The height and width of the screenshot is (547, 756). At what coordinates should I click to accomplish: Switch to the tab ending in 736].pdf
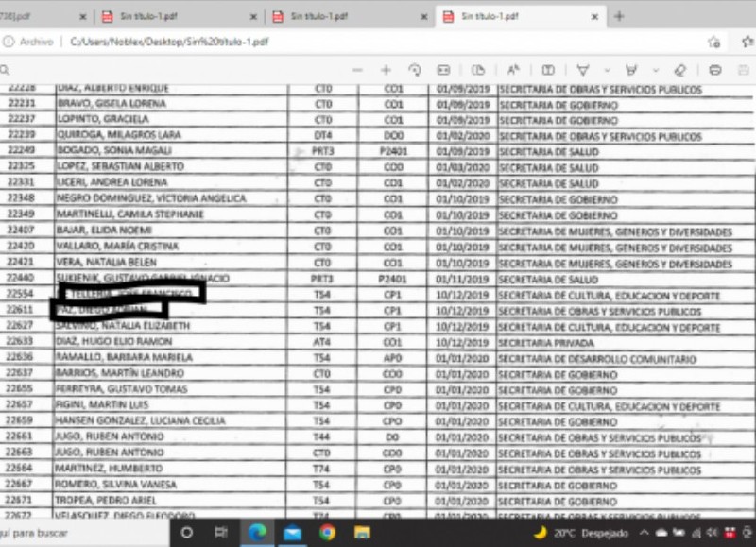tap(28, 16)
